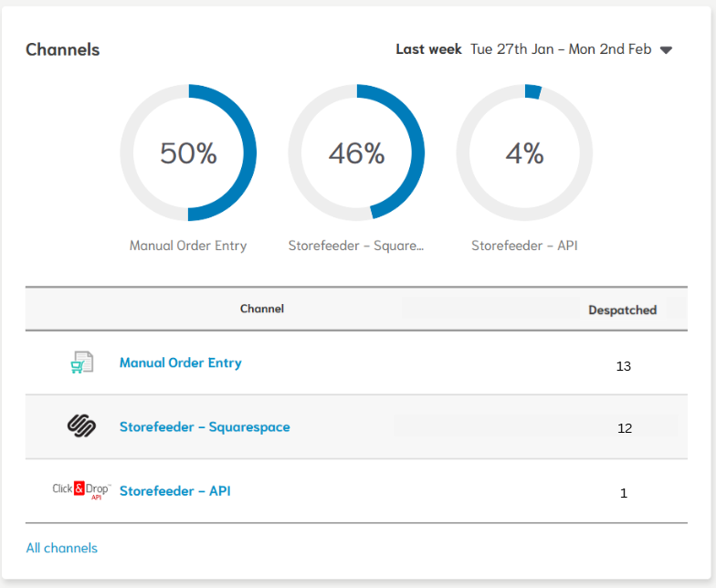The image size is (716, 588).
Task: Click the Squarespace logo icon
Action: click(x=82, y=426)
